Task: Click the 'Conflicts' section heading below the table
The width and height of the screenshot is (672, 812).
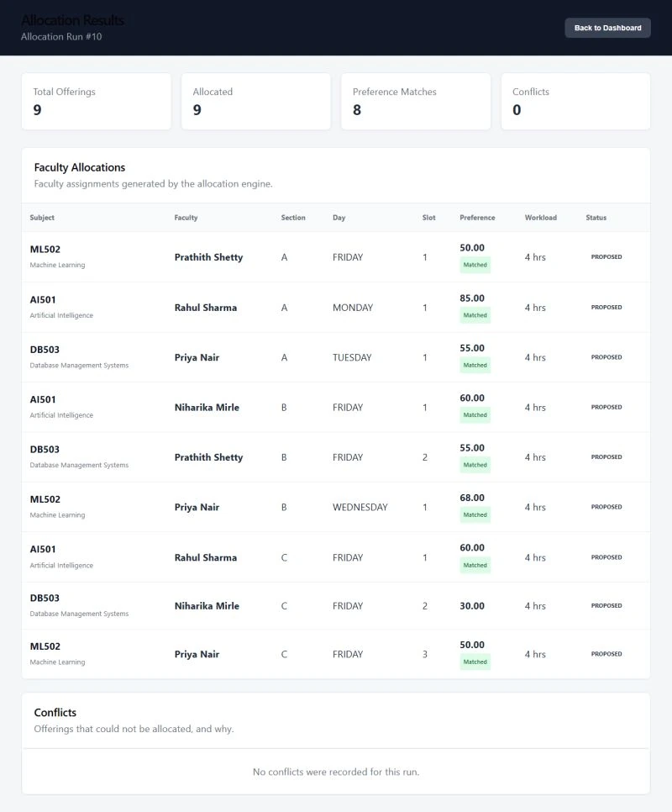Action: pyautogui.click(x=55, y=713)
